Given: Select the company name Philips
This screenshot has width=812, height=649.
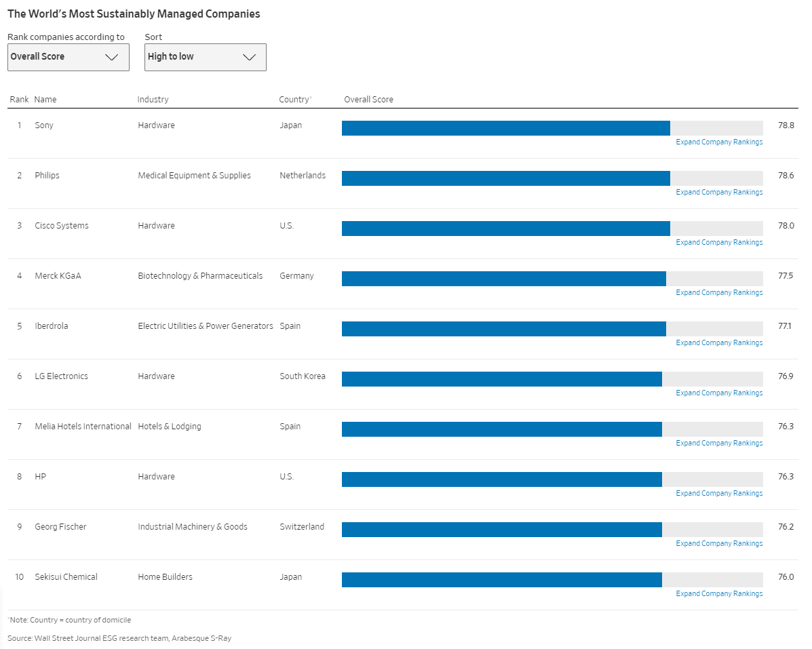Looking at the screenshot, I should point(47,176).
